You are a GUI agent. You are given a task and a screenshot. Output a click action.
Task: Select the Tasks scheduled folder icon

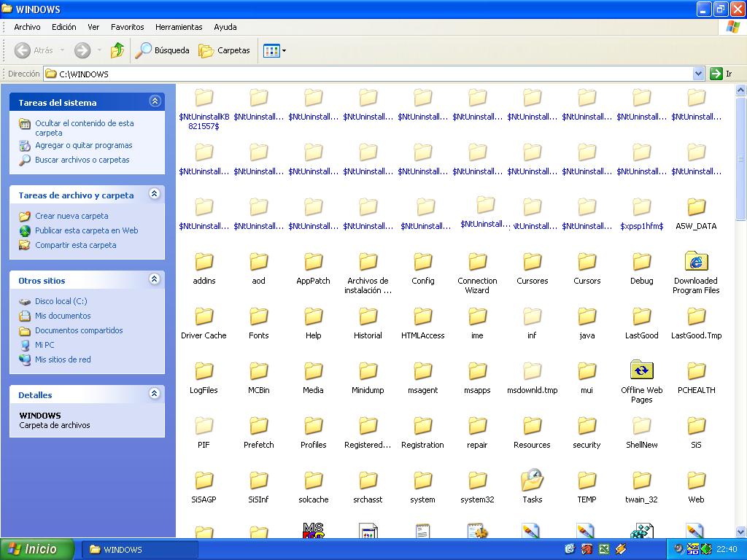532,481
